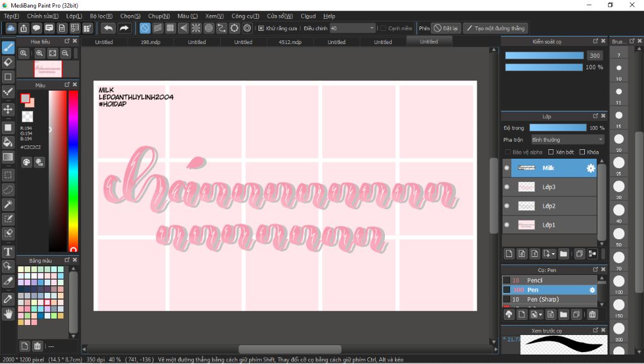Switch to the 4512.mdp tab

[290, 42]
